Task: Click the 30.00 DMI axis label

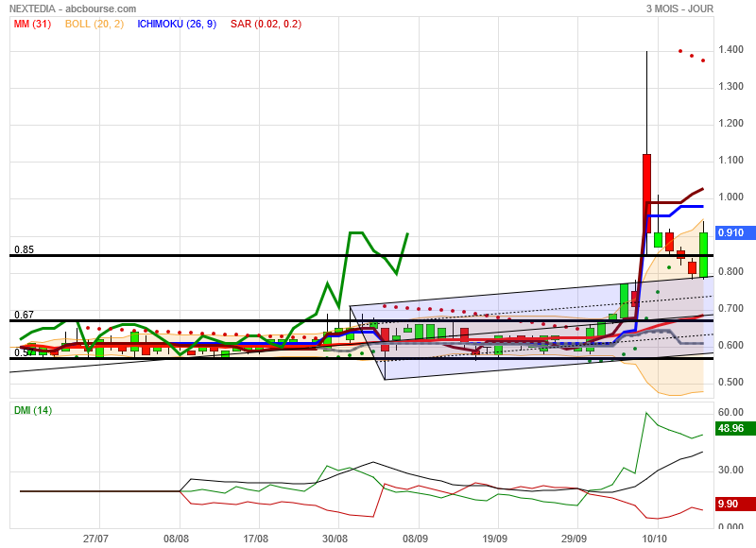Action: coord(730,470)
